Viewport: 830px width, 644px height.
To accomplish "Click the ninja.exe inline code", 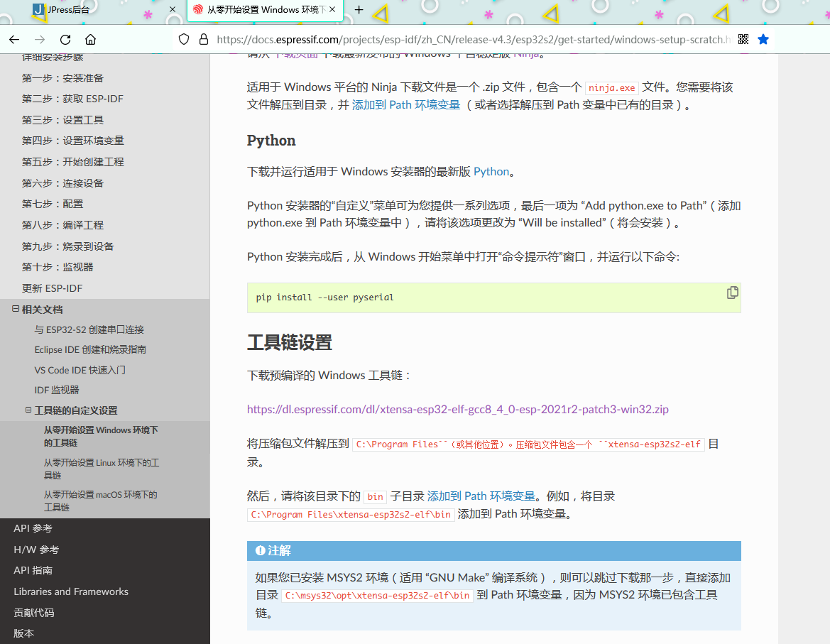I will pyautogui.click(x=612, y=88).
